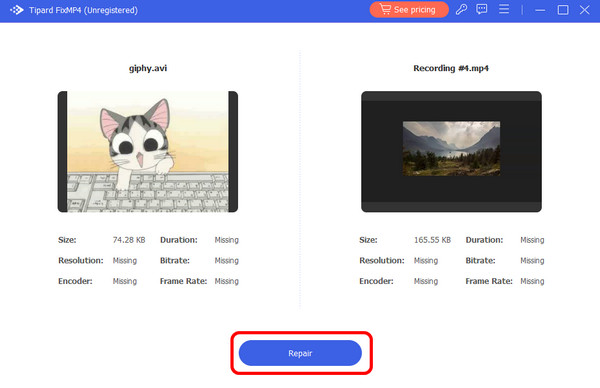Click the Repair button
This screenshot has width=600, height=388.
coord(300,353)
